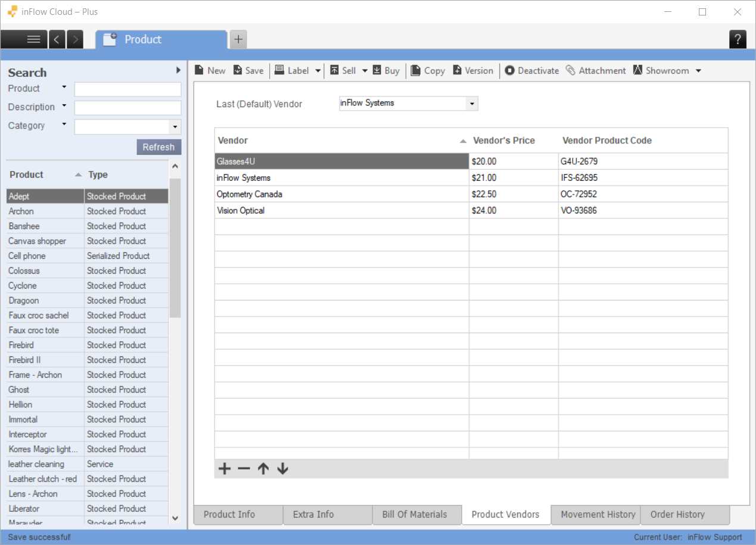
Task: Click the Product search input field
Action: click(127, 89)
